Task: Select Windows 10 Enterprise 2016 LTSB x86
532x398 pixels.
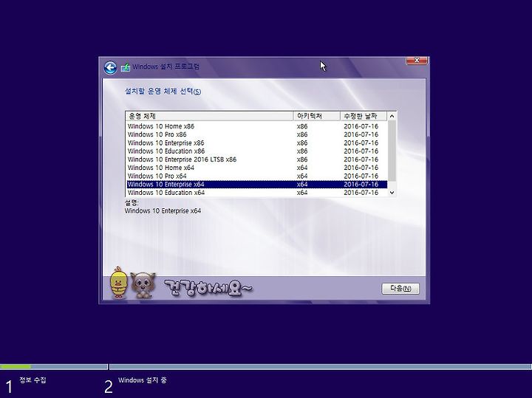Action: click(257, 159)
